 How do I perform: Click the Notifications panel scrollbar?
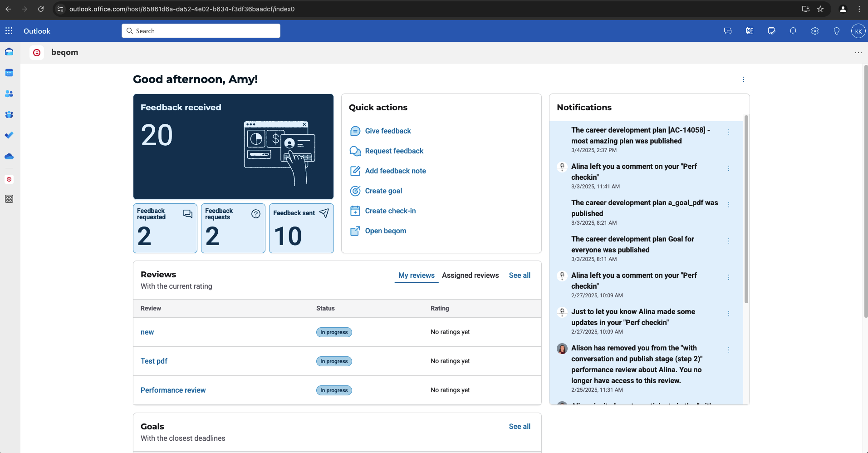[746, 209]
